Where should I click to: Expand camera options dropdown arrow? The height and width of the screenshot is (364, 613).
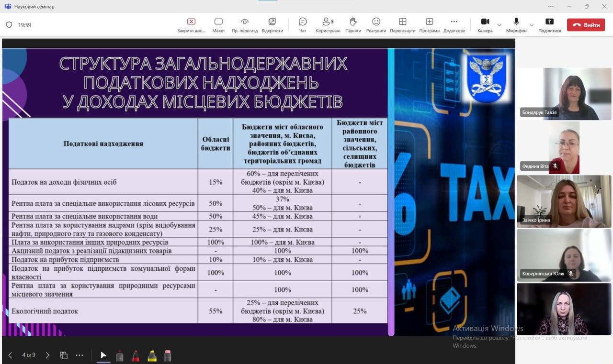tap(499, 25)
